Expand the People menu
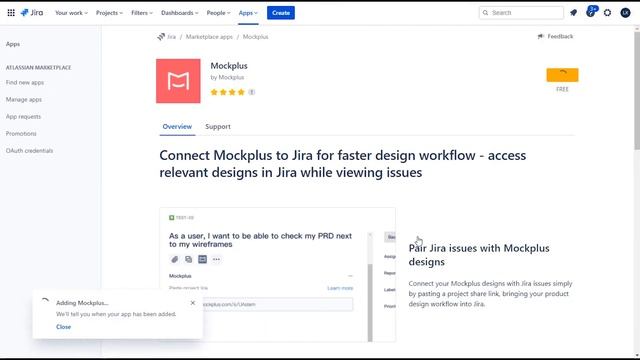The width and height of the screenshot is (640, 360). (218, 13)
